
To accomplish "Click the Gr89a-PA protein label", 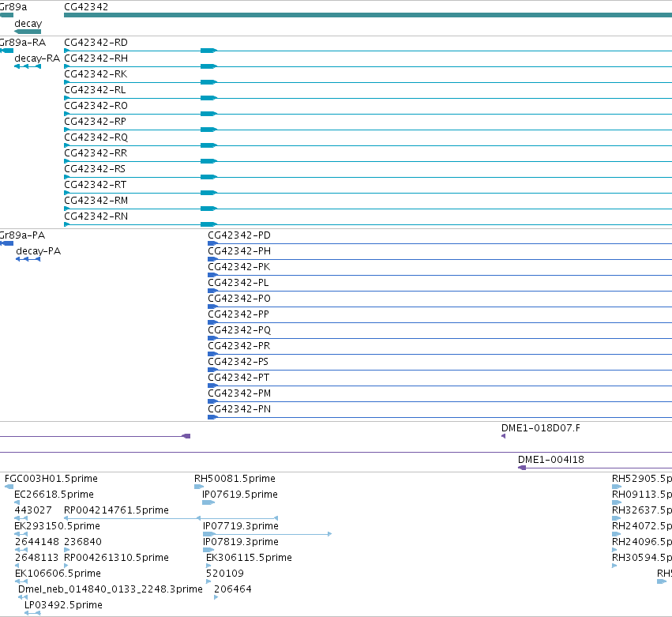I will tap(22, 235).
